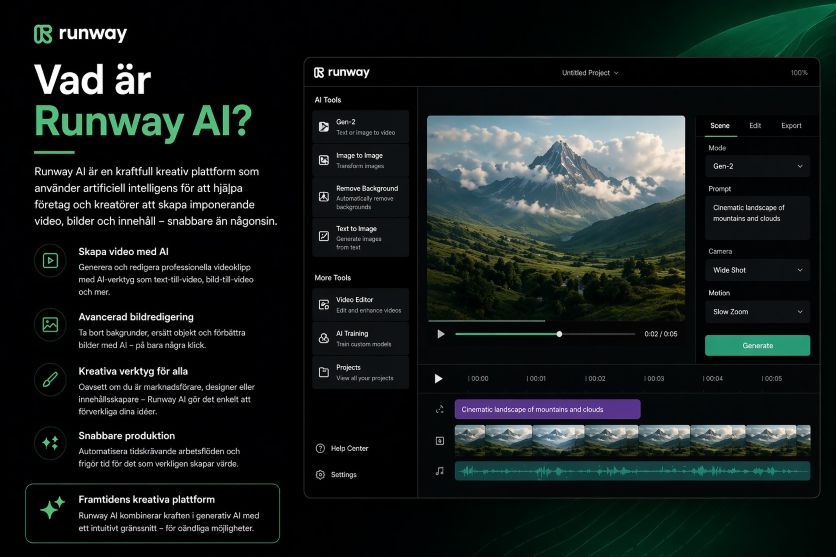Switch to the Export tab
The height and width of the screenshot is (557, 836).
[x=791, y=126]
